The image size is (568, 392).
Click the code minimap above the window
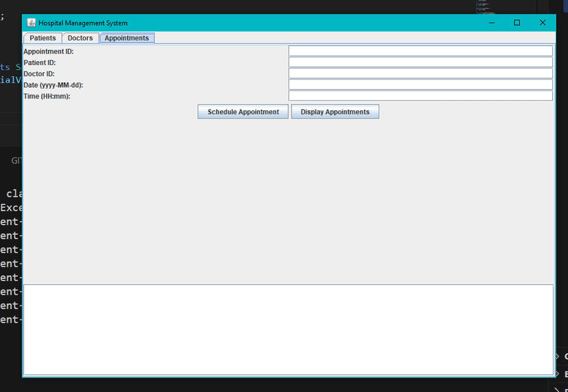pos(486,7)
